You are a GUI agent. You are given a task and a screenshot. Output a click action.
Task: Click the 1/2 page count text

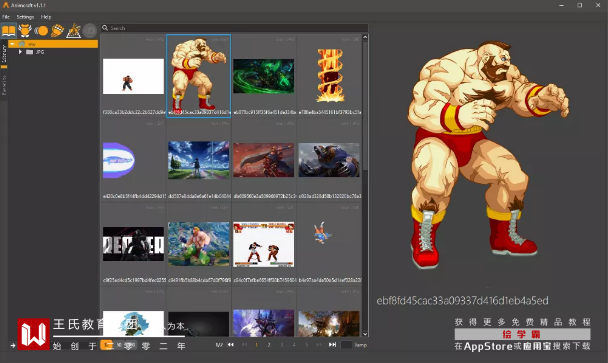coord(219,345)
